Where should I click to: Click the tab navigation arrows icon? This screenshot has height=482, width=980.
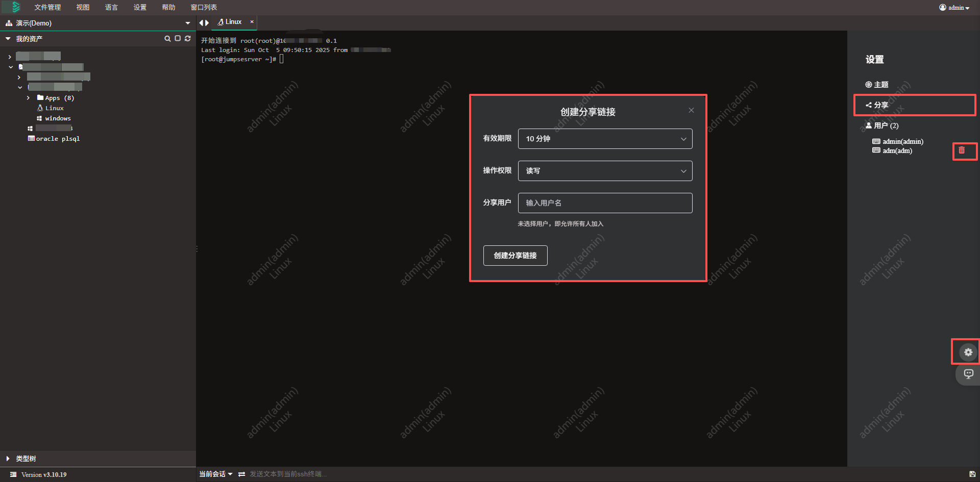[x=204, y=22]
